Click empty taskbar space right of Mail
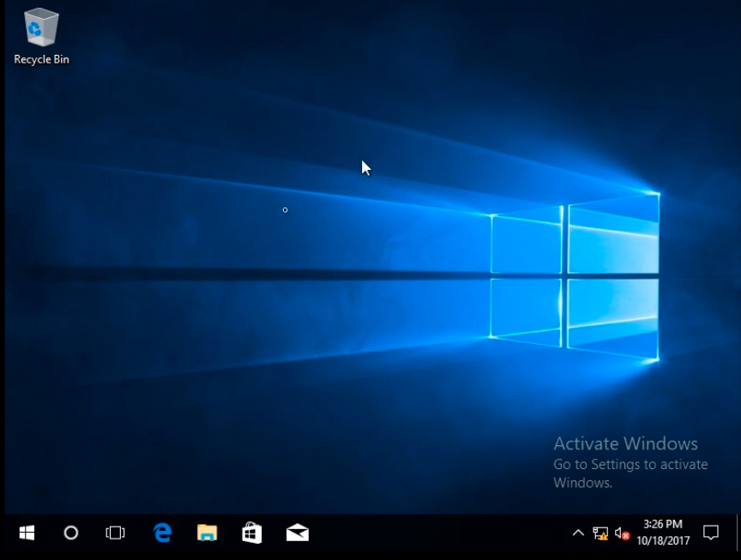Screen dimensions: 741x560 click(429, 533)
